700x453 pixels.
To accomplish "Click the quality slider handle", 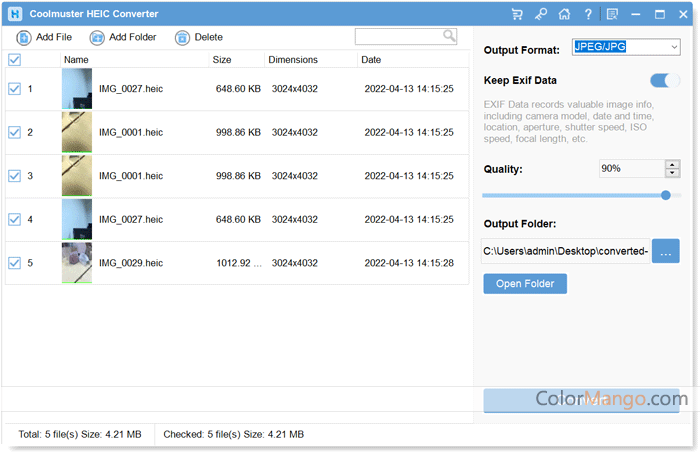I will 666,195.
